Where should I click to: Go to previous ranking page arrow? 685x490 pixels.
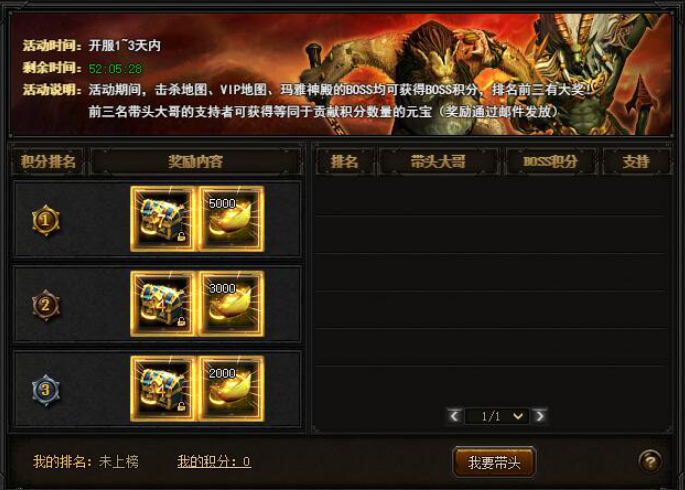pos(454,416)
